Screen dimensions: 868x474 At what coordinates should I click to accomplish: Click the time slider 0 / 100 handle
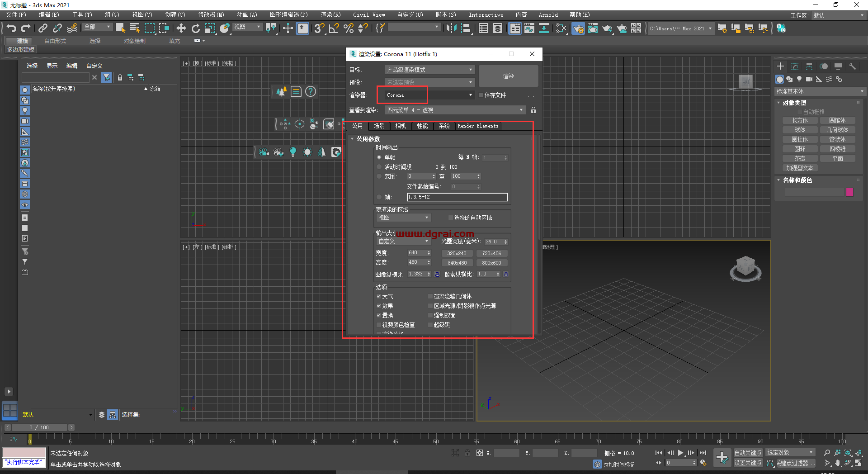point(39,427)
